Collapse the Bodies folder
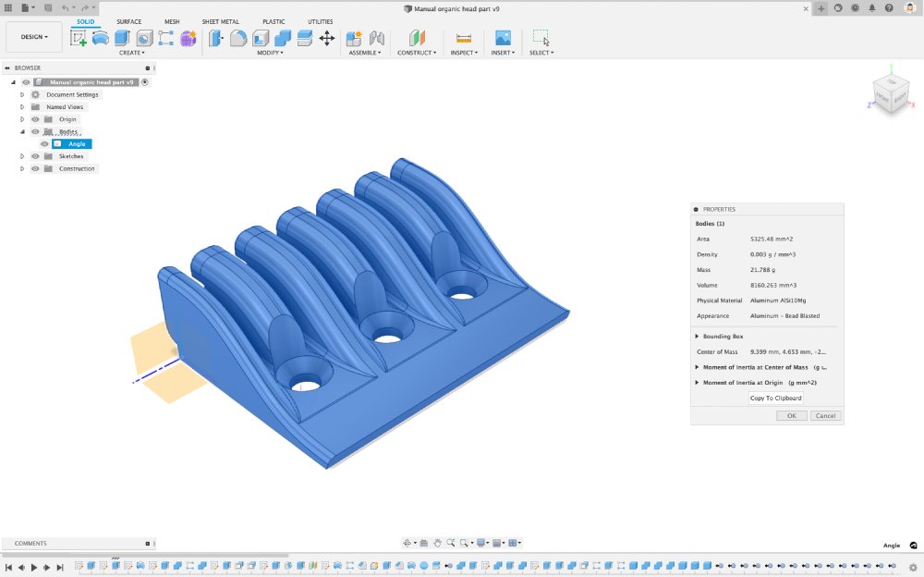 click(22, 131)
